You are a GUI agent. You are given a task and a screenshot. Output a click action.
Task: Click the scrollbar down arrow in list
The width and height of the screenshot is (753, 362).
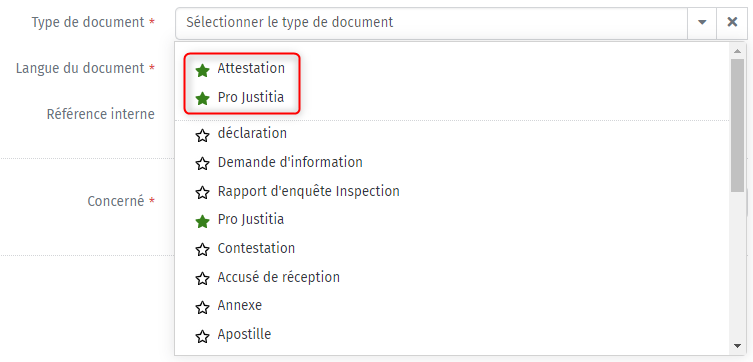(x=737, y=346)
